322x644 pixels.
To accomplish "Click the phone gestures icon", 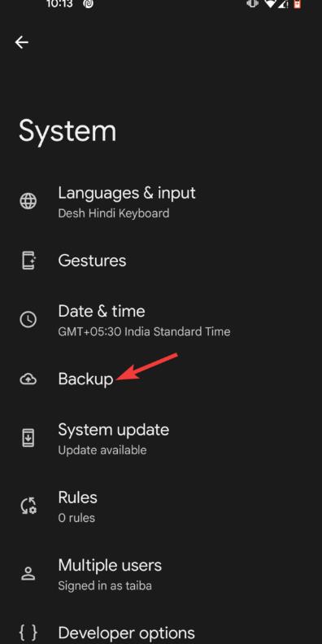I will point(28,261).
